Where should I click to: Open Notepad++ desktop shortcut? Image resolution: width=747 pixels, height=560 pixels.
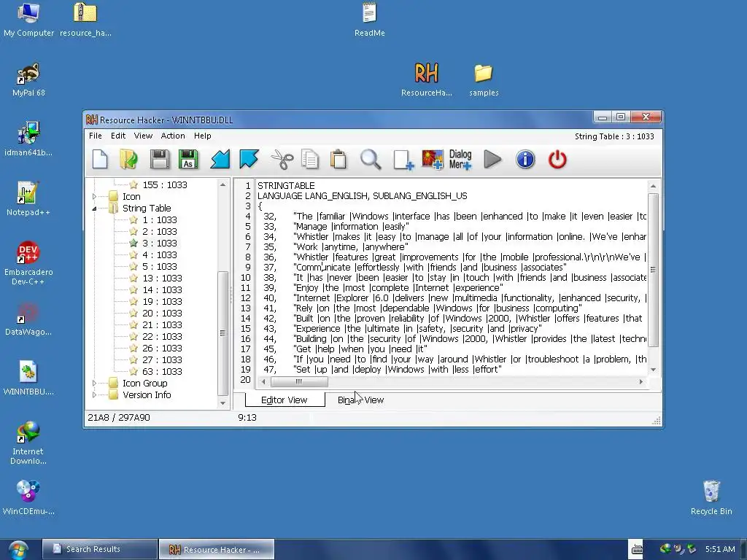click(x=28, y=199)
